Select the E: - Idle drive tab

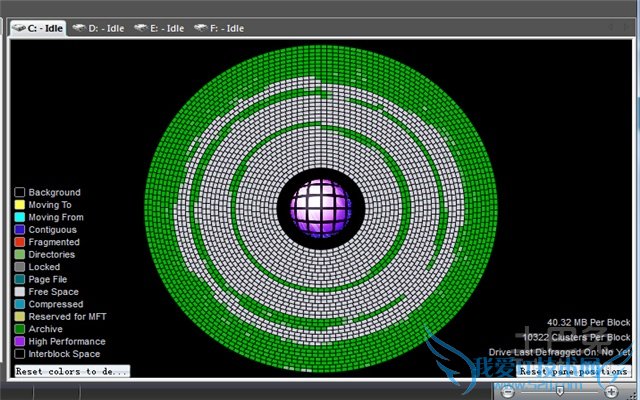tap(159, 28)
